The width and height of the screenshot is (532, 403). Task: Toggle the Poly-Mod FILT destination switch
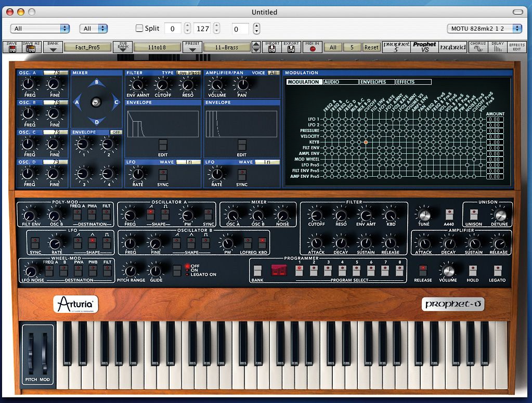tap(106, 215)
